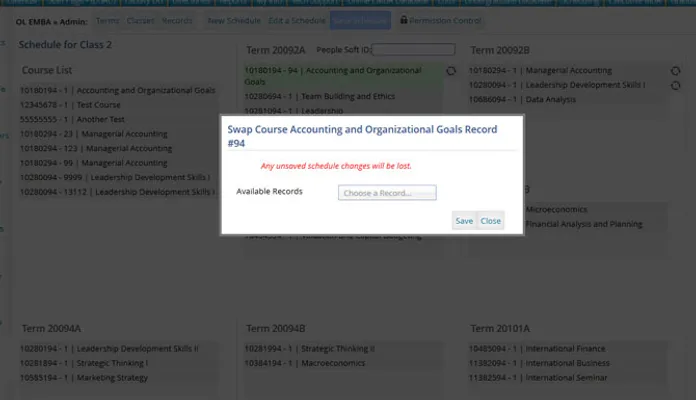696x400 pixels.
Task: Choose Edit a Schedule option
Action: (297, 20)
